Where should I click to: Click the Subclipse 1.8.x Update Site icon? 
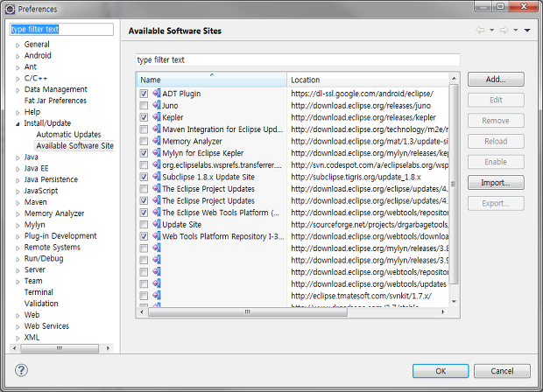click(157, 177)
